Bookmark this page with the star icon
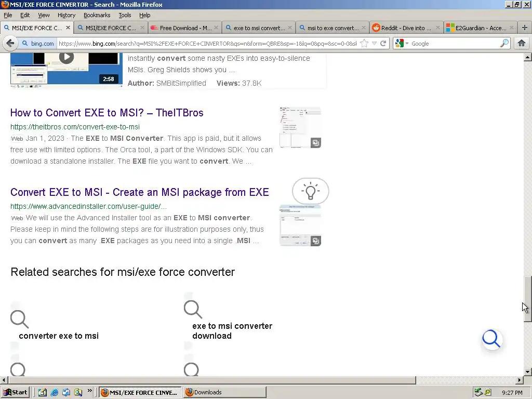 pyautogui.click(x=364, y=44)
